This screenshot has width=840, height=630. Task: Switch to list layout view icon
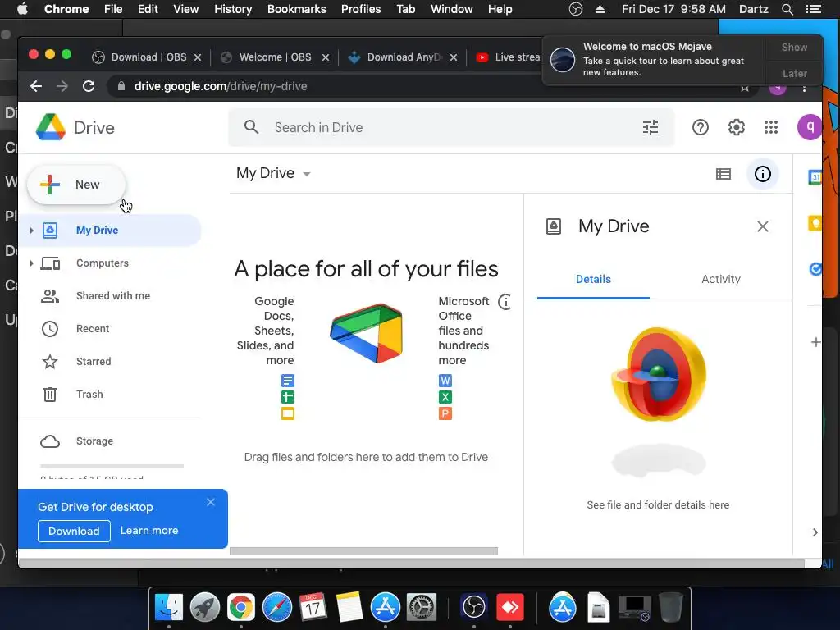coord(724,174)
